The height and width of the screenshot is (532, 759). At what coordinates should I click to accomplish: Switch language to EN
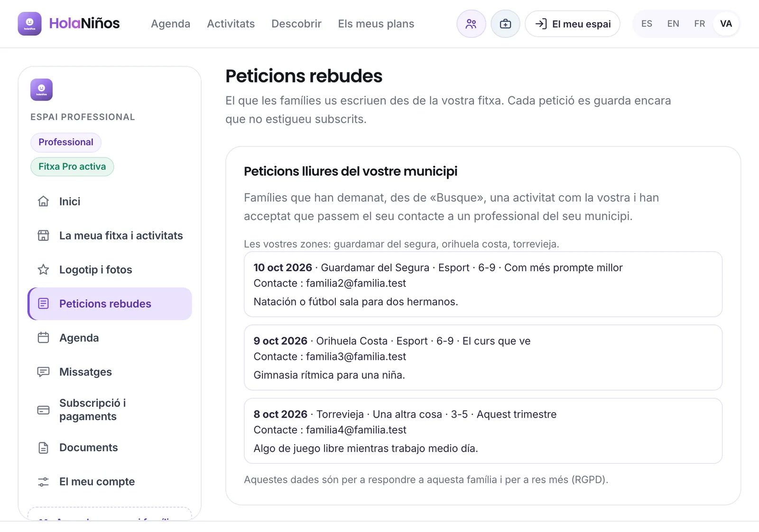point(673,24)
